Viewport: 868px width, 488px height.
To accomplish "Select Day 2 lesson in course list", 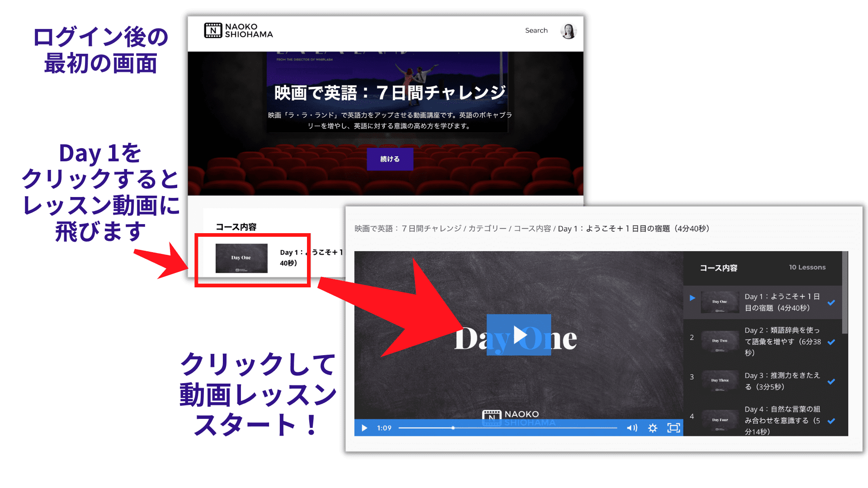I will click(x=782, y=342).
